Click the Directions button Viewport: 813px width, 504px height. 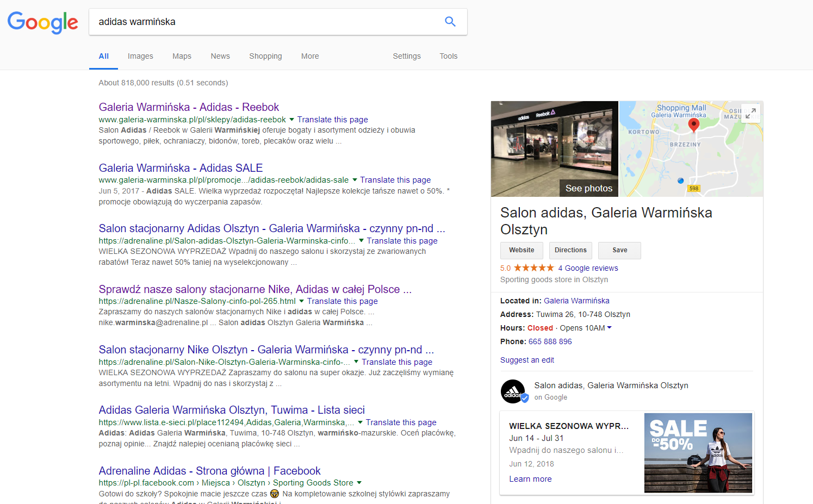[x=570, y=250]
